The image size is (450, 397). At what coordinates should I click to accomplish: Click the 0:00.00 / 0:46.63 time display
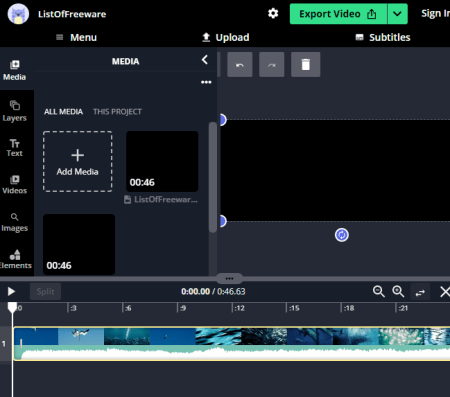click(x=213, y=292)
